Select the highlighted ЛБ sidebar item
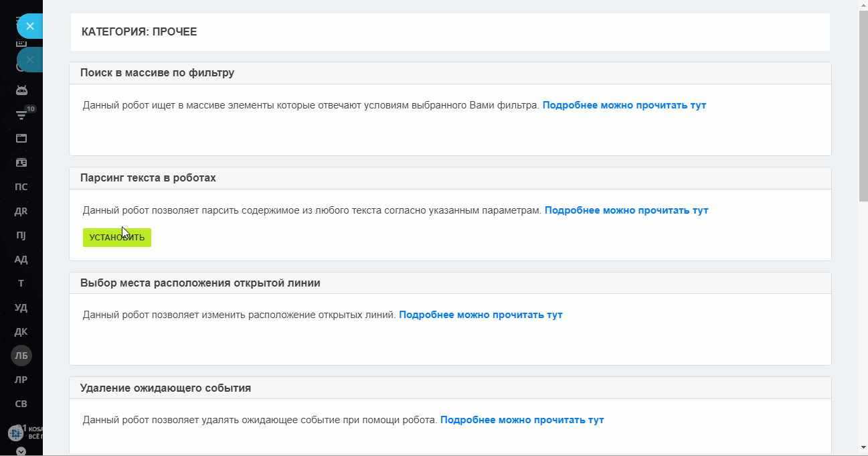The width and height of the screenshot is (868, 456). pyautogui.click(x=21, y=356)
